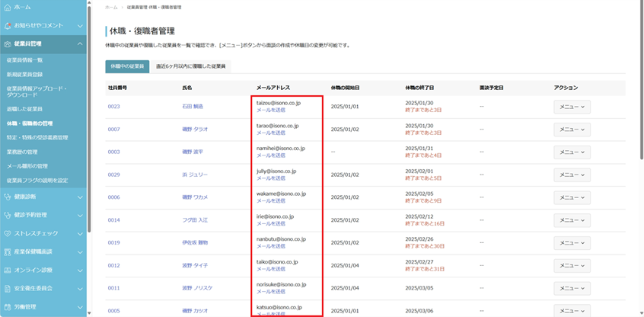Switch to 直近6ヶ月以内に復職した従業員 tab
The width and height of the screenshot is (644, 317).
click(190, 66)
